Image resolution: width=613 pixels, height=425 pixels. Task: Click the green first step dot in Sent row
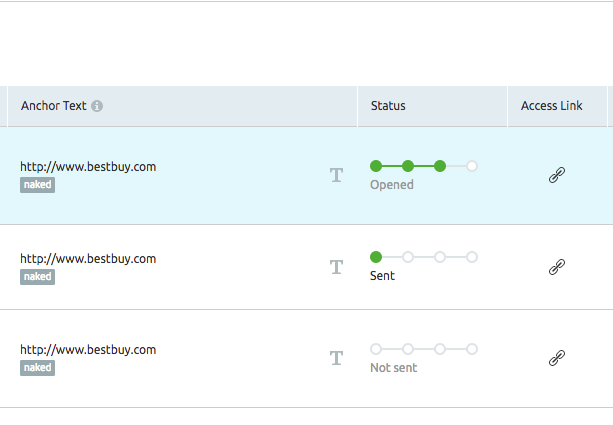(x=376, y=257)
